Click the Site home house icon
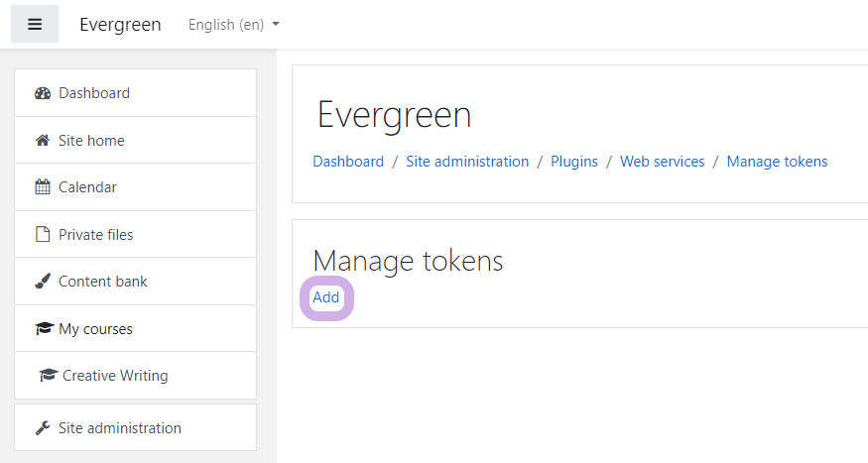Screen dimensions: 868x463 pos(43,140)
